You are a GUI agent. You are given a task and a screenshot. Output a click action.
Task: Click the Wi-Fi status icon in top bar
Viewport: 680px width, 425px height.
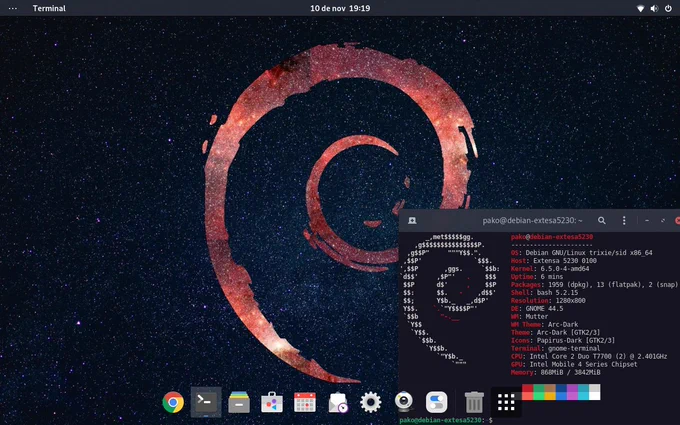pyautogui.click(x=641, y=8)
